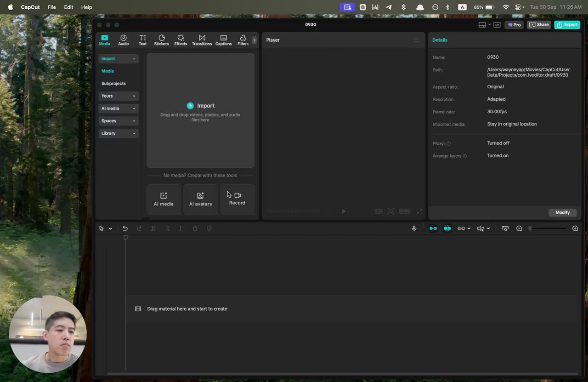The height and width of the screenshot is (382, 588).
Task: Open the layout switcher icon
Action: click(x=482, y=25)
